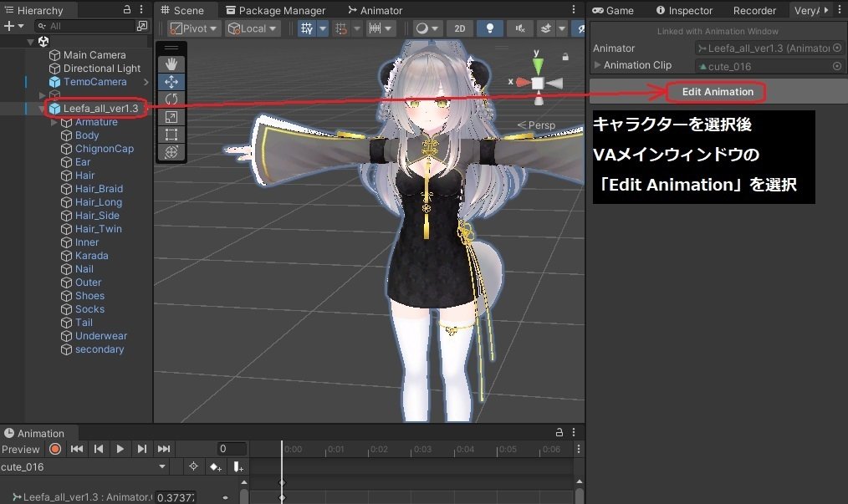
Task: Open Animator object picker circle
Action: tap(837, 48)
